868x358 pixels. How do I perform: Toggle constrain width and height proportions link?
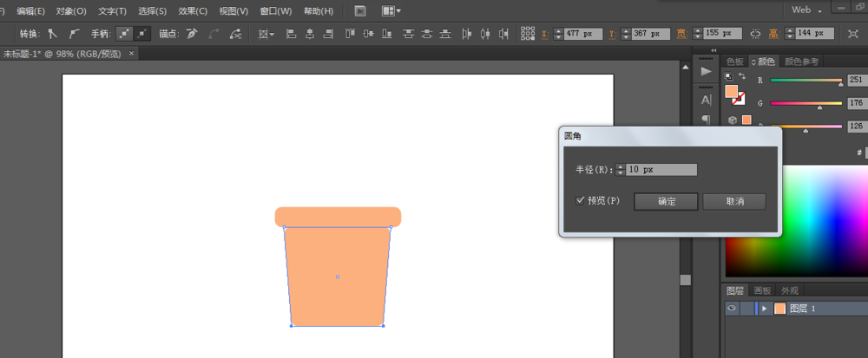756,35
